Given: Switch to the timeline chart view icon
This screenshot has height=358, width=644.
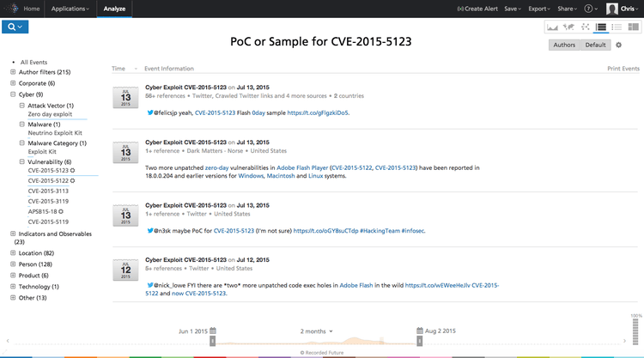Looking at the screenshot, I should pos(553,27).
